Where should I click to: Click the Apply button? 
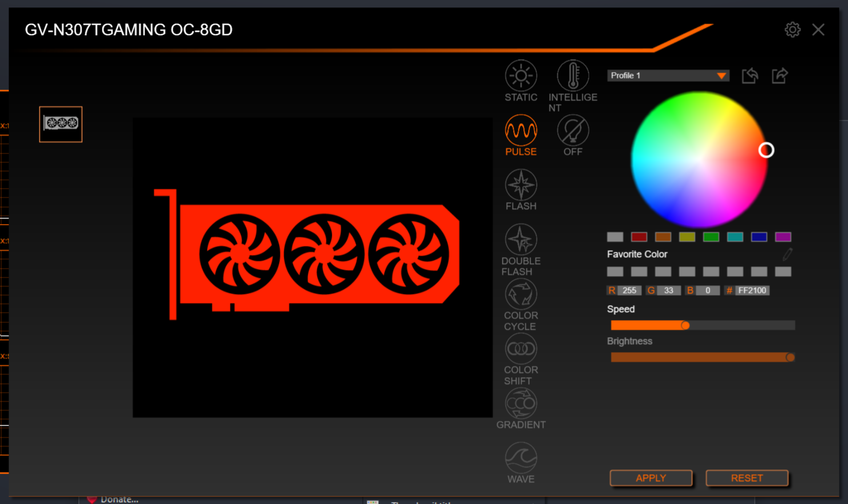tap(651, 478)
